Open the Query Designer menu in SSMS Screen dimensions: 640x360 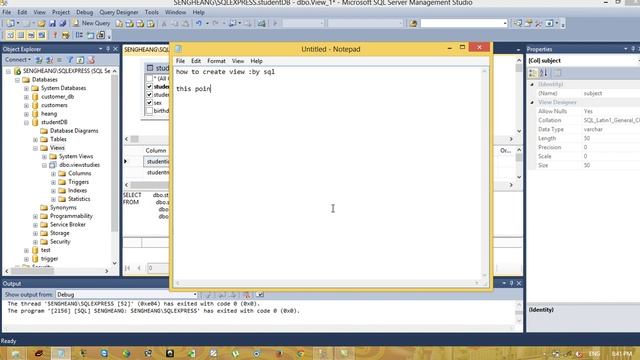tap(119, 12)
